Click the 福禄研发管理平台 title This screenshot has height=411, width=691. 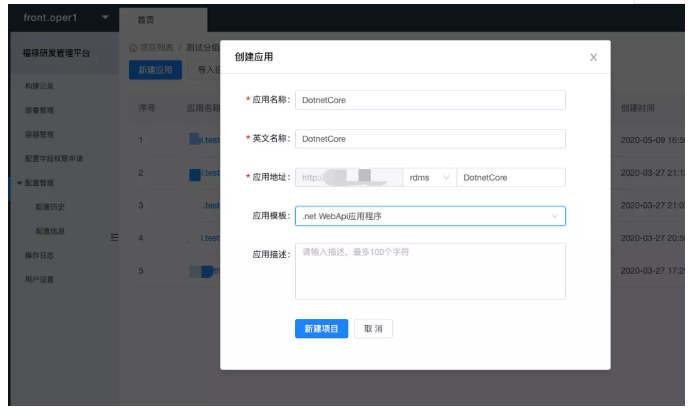click(56, 53)
